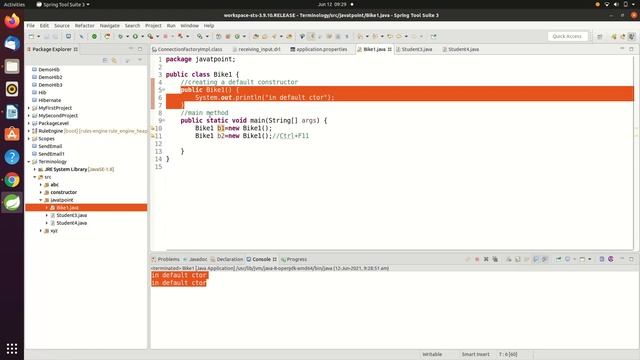The height and width of the screenshot is (360, 640).
Task: Expand JRE System Library node
Action: pyautogui.click(x=35, y=169)
